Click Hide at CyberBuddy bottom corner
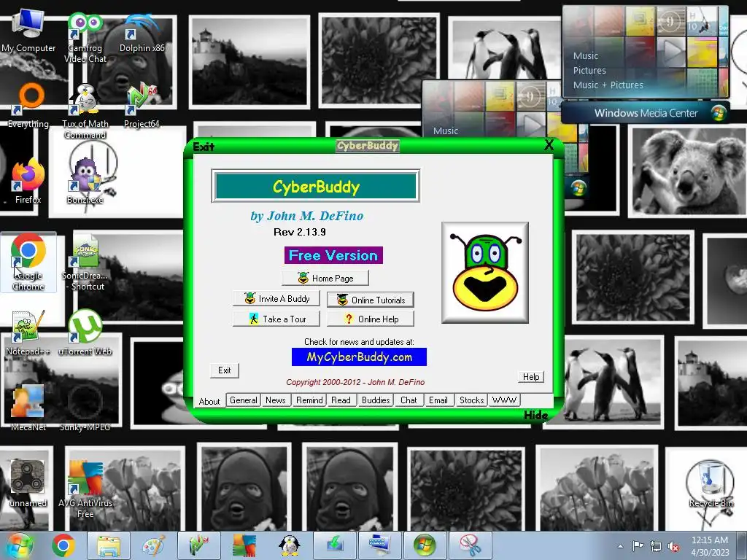Screen dimensions: 747x560 click(x=536, y=415)
